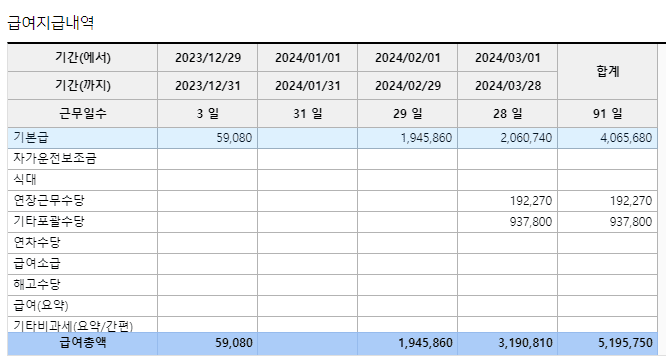Click end date 2024/03/28

click(508, 85)
